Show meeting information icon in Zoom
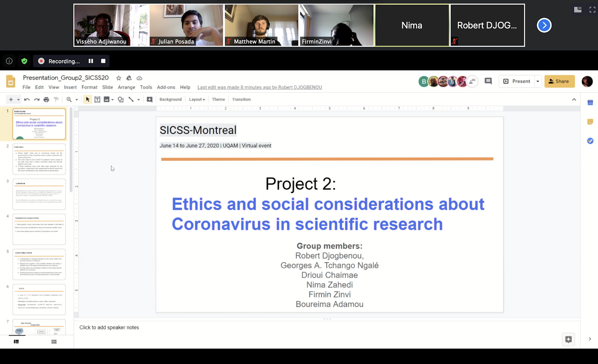 point(9,61)
